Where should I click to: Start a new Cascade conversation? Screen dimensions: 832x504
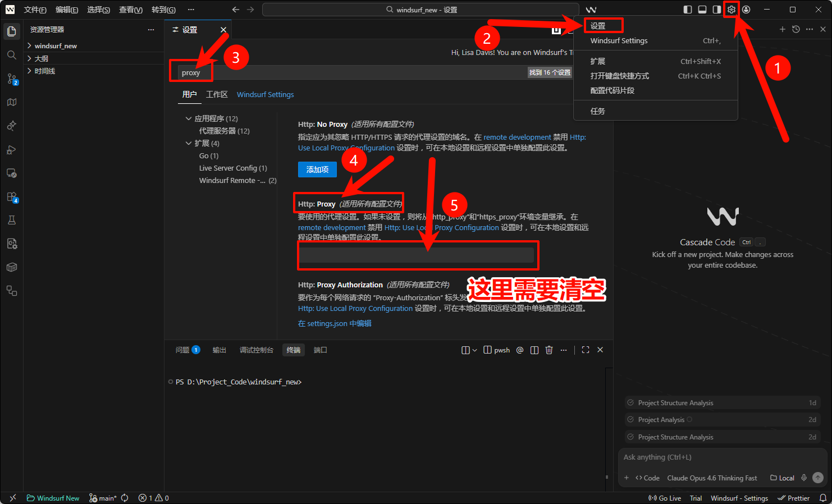782,29
